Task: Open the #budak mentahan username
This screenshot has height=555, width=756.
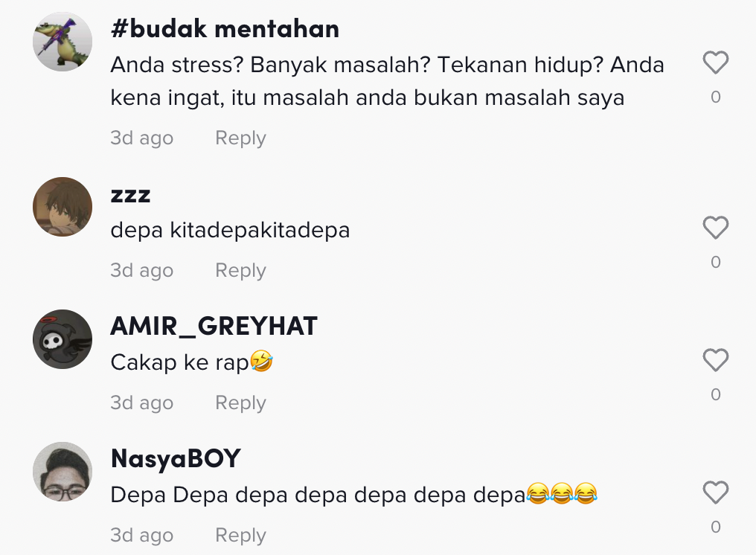Action: (225, 29)
